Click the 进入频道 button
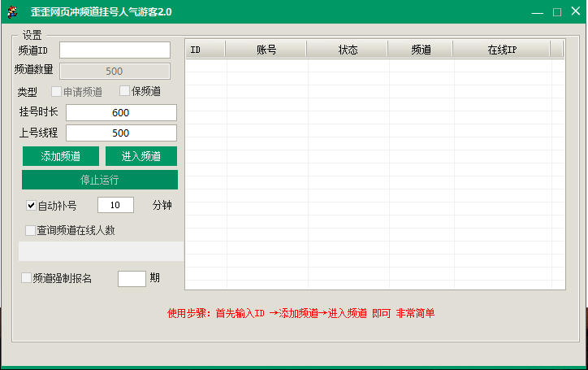 pyautogui.click(x=141, y=156)
